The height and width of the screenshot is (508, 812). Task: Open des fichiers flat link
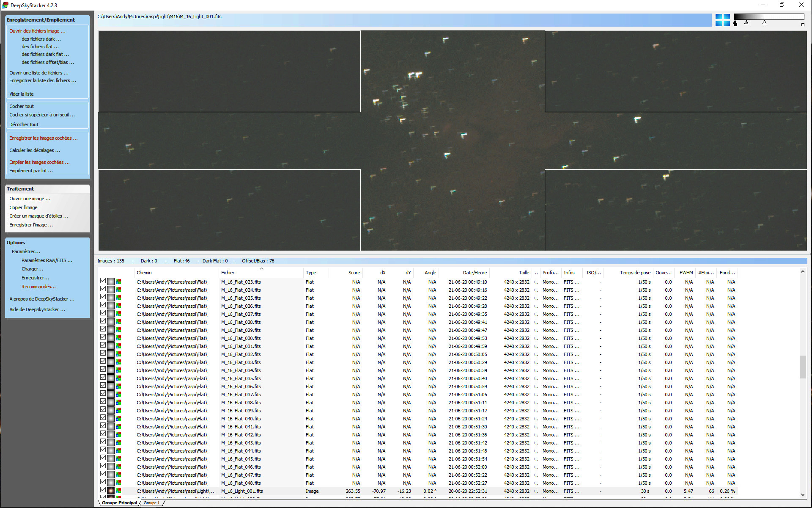pos(40,47)
